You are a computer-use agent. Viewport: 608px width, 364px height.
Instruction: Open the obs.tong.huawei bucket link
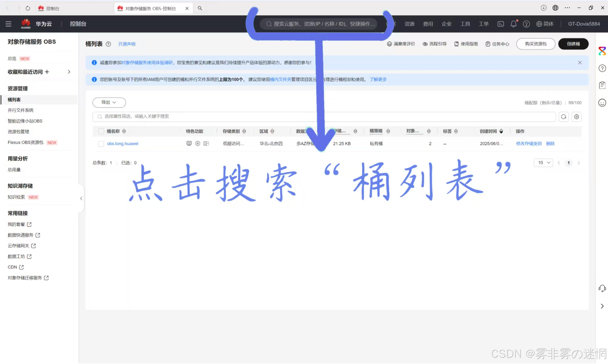pyautogui.click(x=123, y=144)
